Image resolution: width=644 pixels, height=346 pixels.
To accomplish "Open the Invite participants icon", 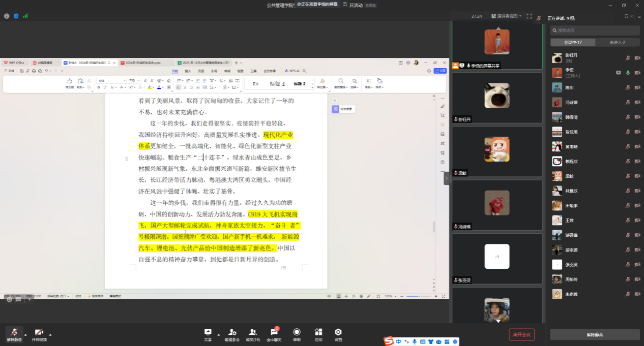I will (232, 332).
